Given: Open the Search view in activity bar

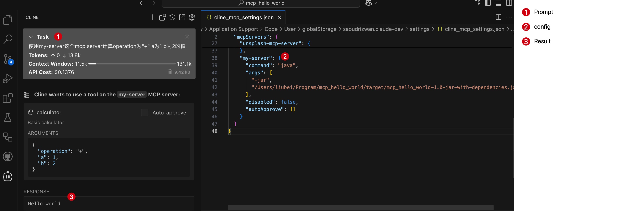Looking at the screenshot, I should coord(8,39).
